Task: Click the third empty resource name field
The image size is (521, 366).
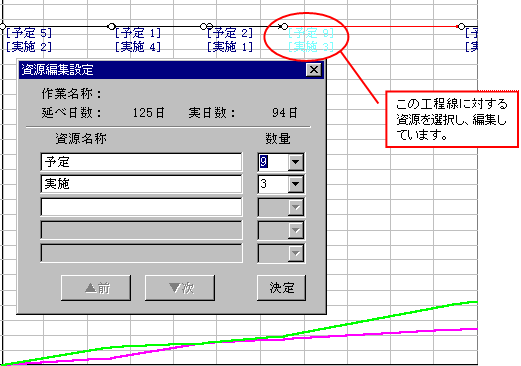Action: (x=141, y=207)
